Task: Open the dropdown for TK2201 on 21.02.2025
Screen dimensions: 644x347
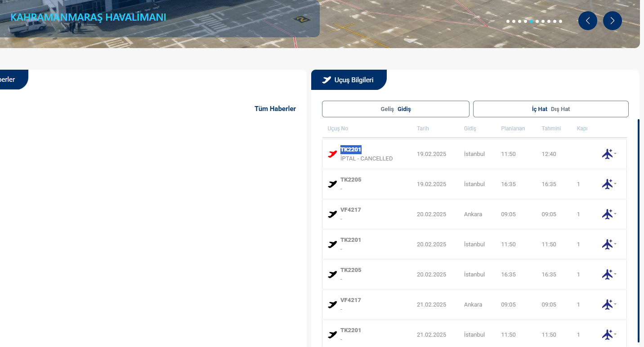Action: pos(615,334)
